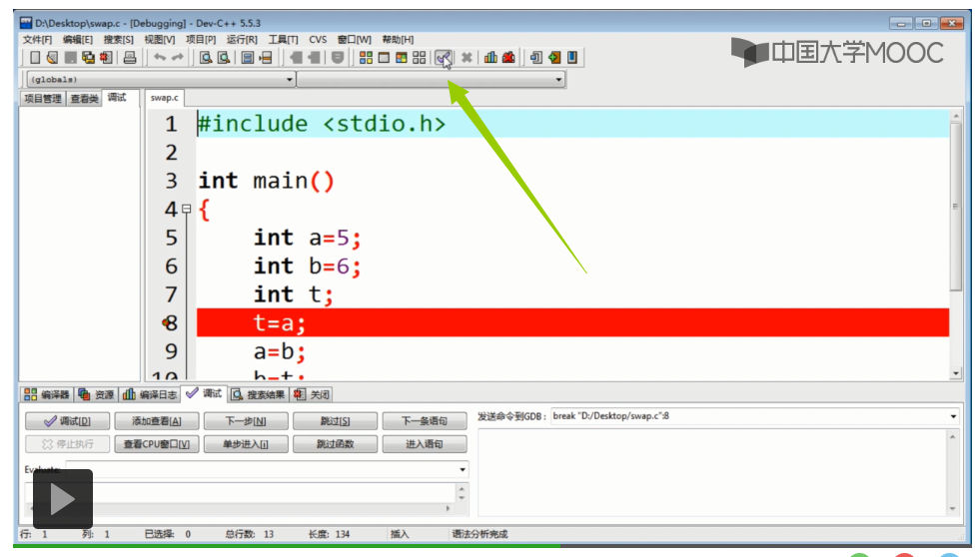Open the 窗口[W] menu
Viewport: 980px width, 557px height.
355,39
